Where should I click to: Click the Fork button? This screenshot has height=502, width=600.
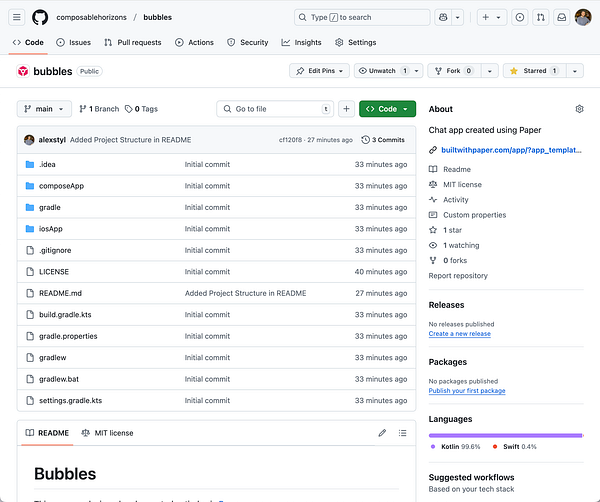point(454,71)
